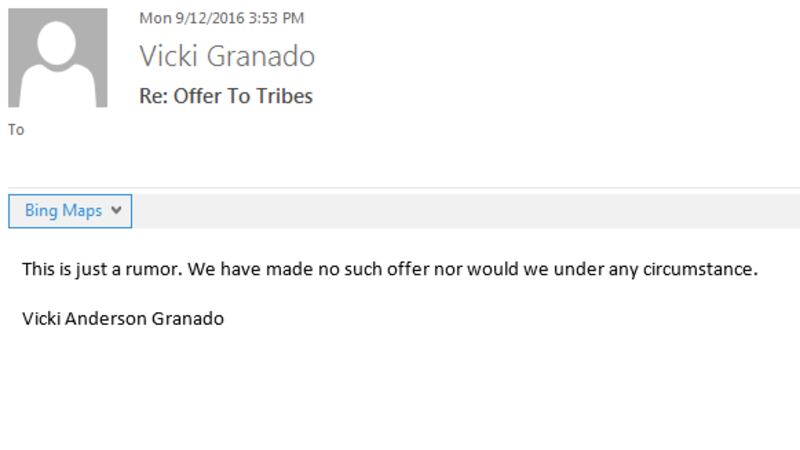Image resolution: width=800 pixels, height=450 pixels.
Task: Click "Anderson" in the signature line
Action: (105, 319)
